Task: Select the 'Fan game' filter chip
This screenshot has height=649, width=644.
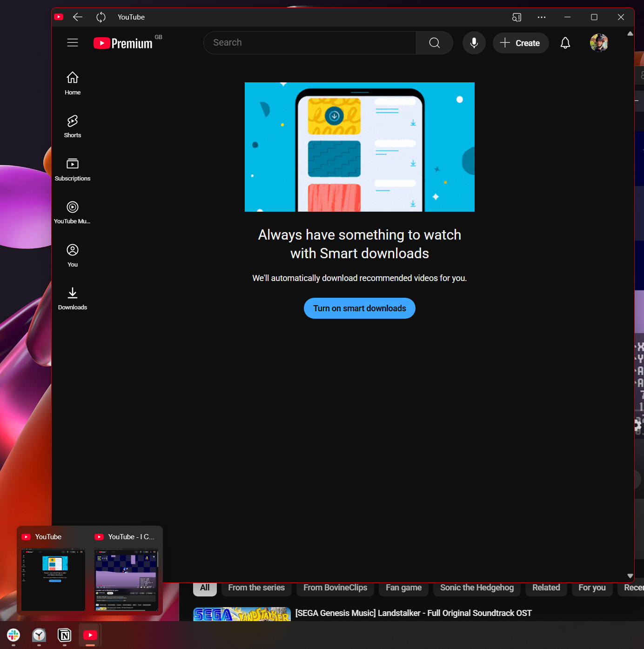Action: pos(403,588)
